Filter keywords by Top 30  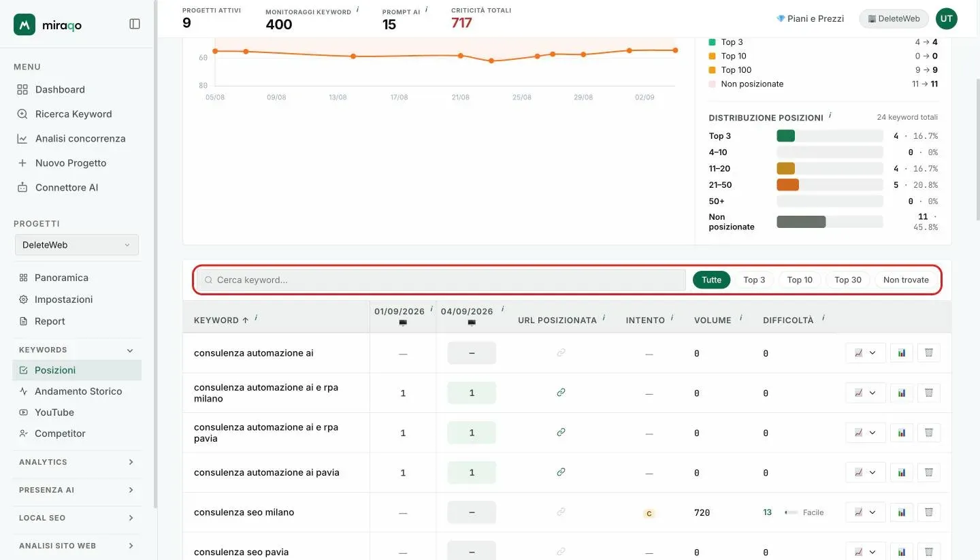848,280
